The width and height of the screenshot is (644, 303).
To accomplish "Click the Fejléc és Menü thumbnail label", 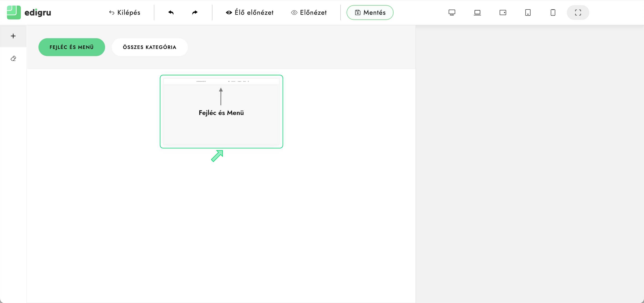I will pyautogui.click(x=221, y=113).
